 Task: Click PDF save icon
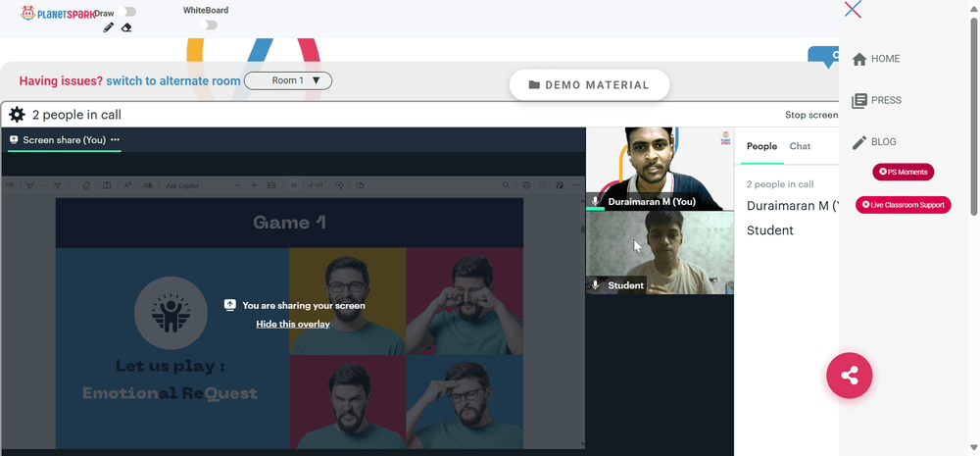click(x=543, y=185)
